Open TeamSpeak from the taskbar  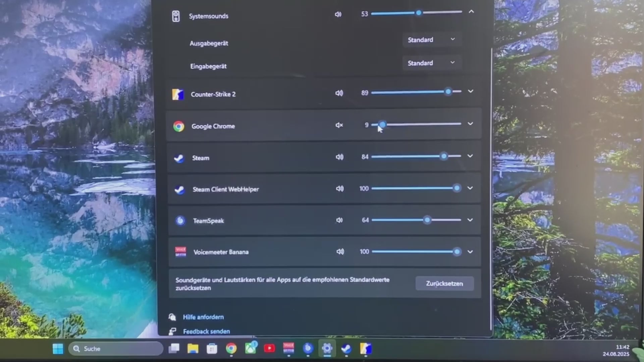(308, 349)
